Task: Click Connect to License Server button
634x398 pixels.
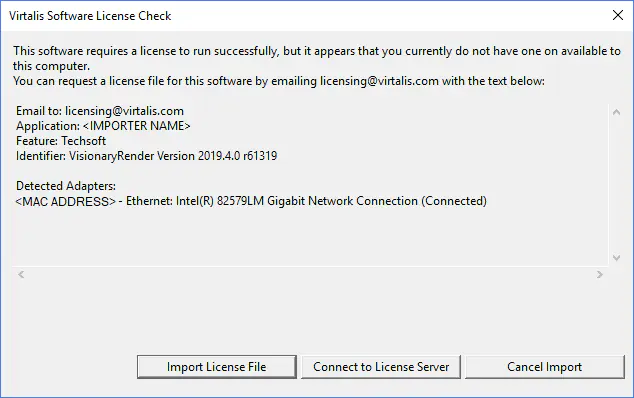Action: click(x=381, y=367)
